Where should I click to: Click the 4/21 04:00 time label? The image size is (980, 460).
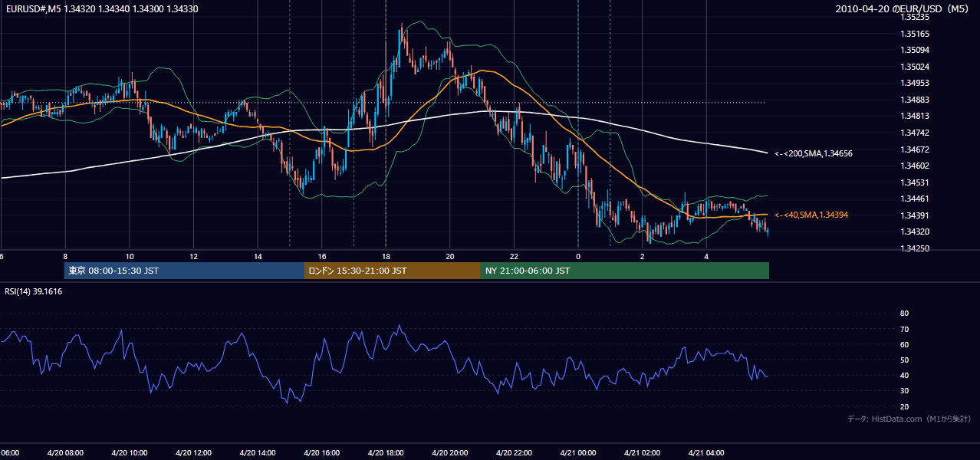pos(706,452)
